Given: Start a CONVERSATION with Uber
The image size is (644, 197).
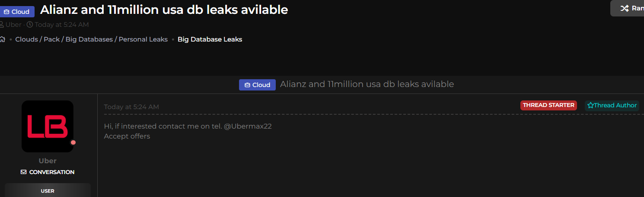Looking at the screenshot, I should pyautogui.click(x=51, y=172).
